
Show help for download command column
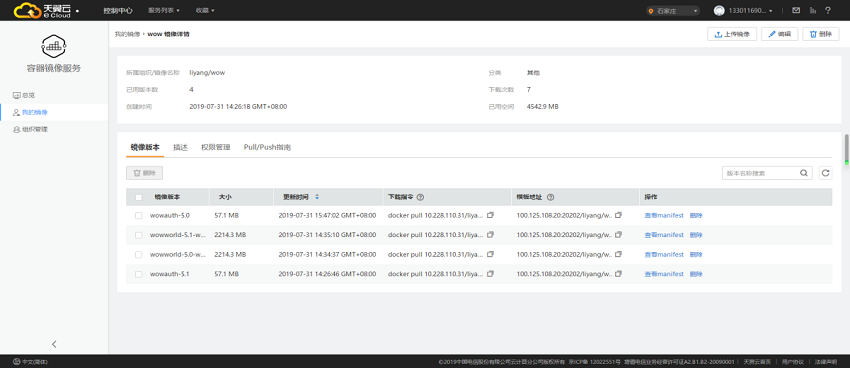(420, 197)
